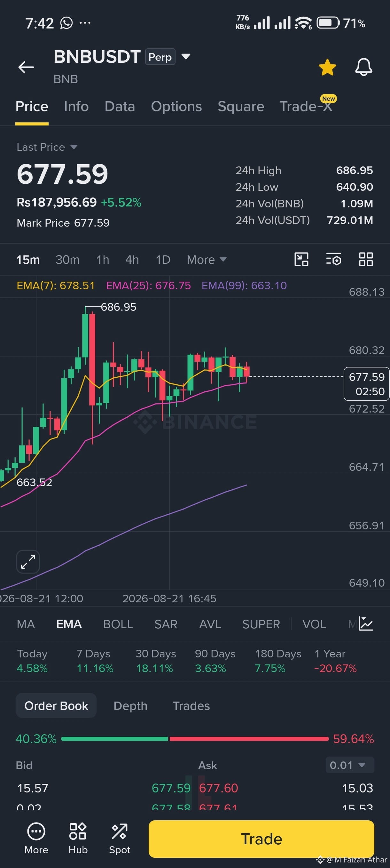Open indicator chart settings icon

pos(366,623)
